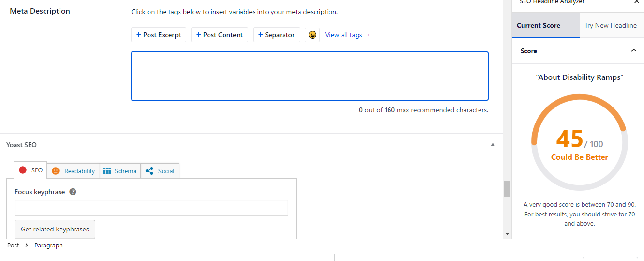Select the SEO tab with red indicator

(x=30, y=170)
